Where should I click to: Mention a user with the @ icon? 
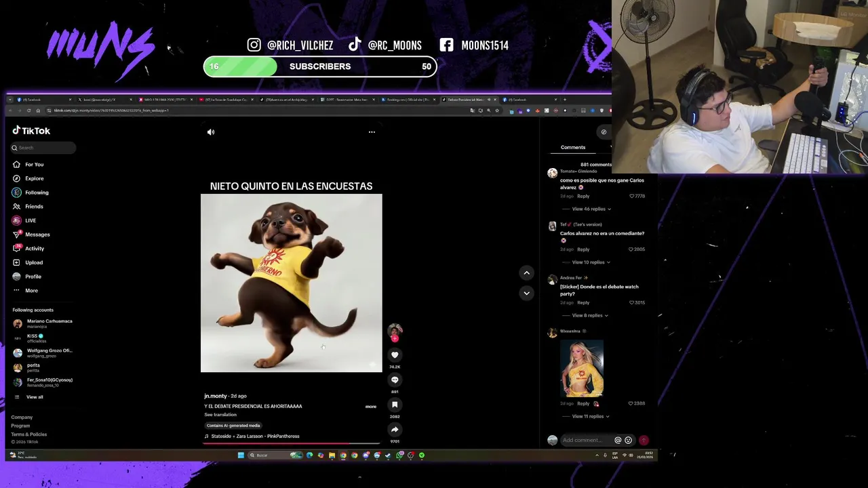coord(618,441)
